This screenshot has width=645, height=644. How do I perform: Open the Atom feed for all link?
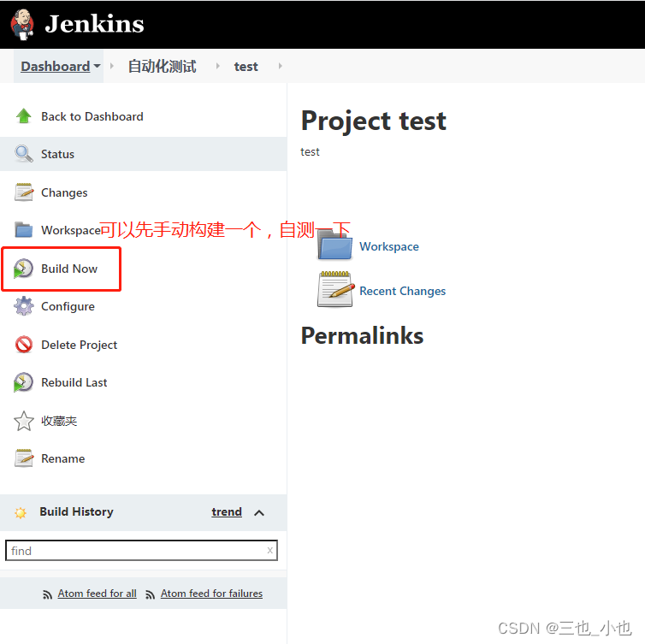click(x=97, y=594)
